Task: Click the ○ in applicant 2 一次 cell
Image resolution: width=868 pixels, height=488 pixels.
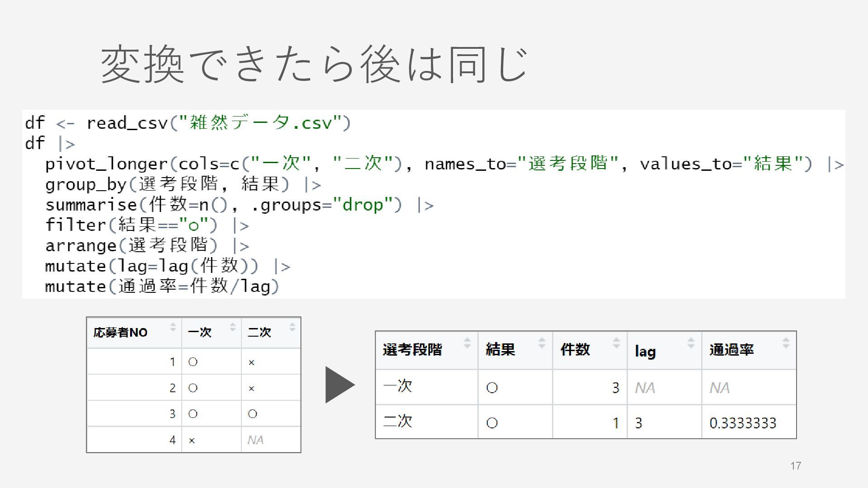Action: pyautogui.click(x=193, y=388)
